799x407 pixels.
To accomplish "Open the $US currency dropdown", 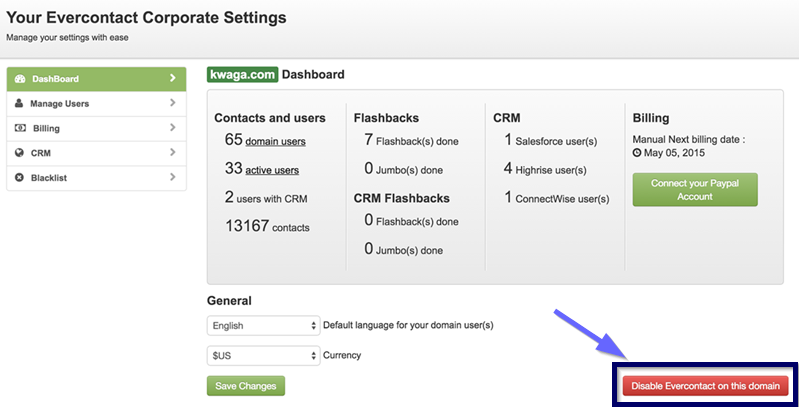I will coord(263,356).
